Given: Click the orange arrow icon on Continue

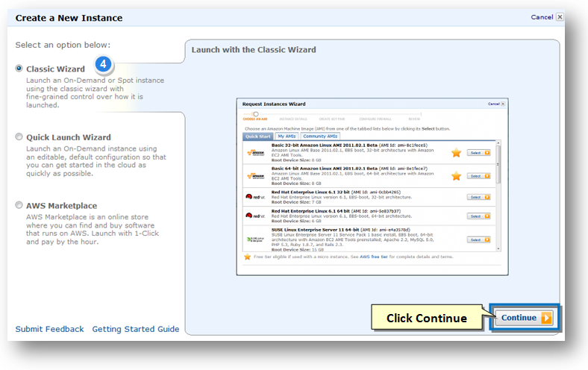Looking at the screenshot, I should pyautogui.click(x=546, y=318).
